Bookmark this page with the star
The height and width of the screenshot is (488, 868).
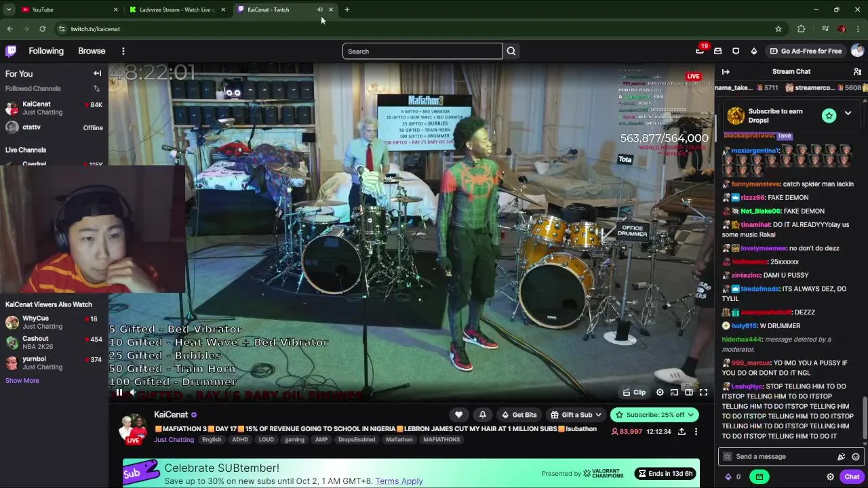point(778,28)
